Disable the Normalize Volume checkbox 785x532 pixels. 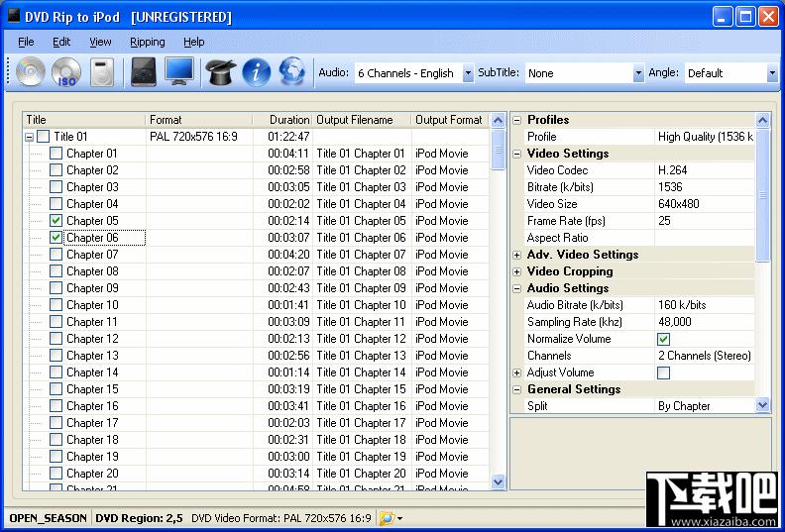coord(663,340)
